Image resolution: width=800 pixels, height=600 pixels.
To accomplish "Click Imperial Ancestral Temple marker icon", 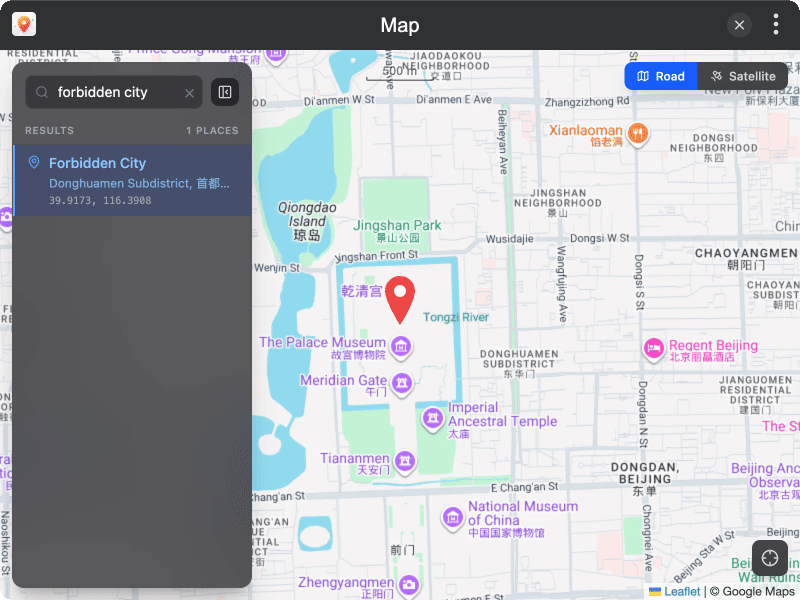I will [433, 419].
